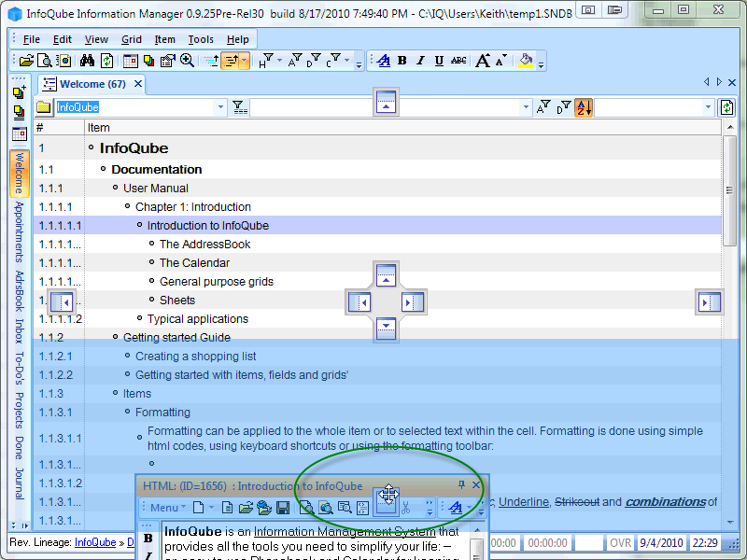Open the filter text box dropdown arrow
Image resolution: width=747 pixels, height=560 pixels.
point(526,107)
